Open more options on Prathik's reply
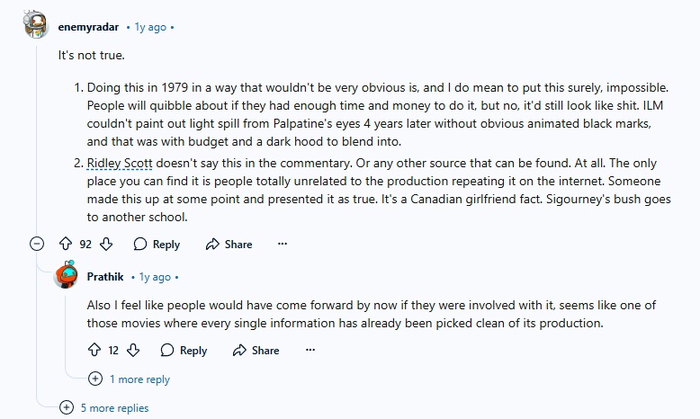This screenshot has width=700, height=419. pyautogui.click(x=309, y=350)
